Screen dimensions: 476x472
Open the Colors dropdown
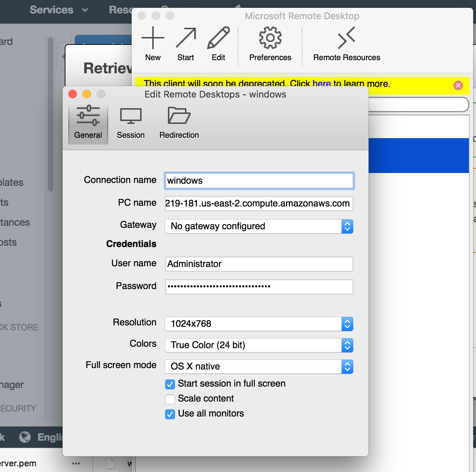[259, 345]
